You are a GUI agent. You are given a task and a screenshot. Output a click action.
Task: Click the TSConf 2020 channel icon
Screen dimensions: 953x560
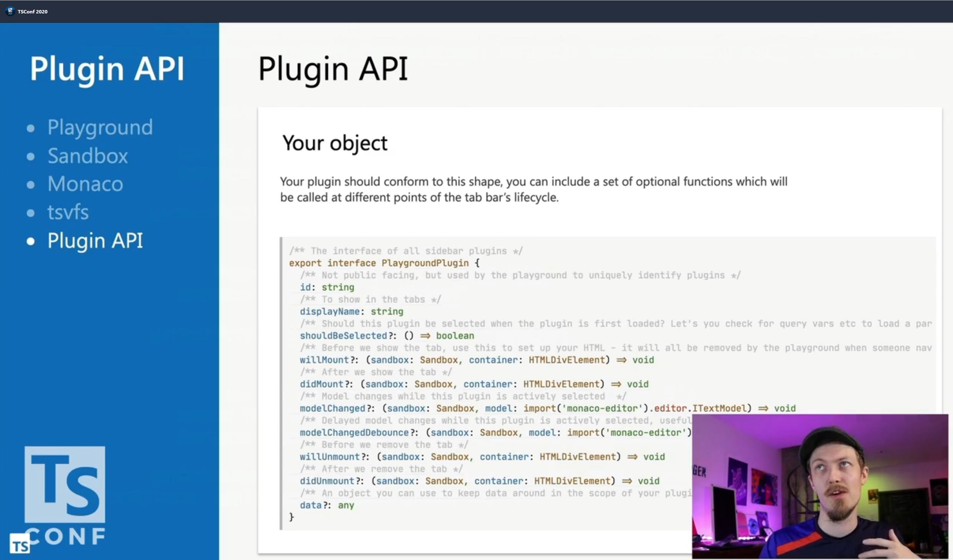[10, 11]
